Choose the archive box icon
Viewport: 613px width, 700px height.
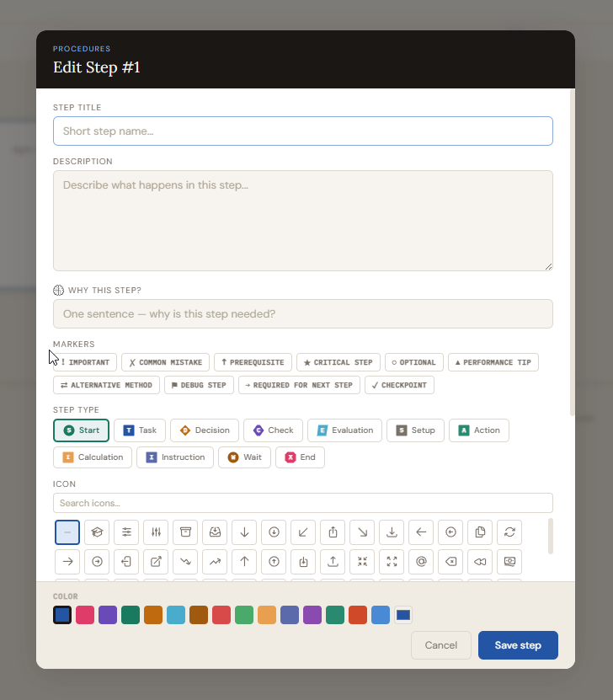point(185,532)
